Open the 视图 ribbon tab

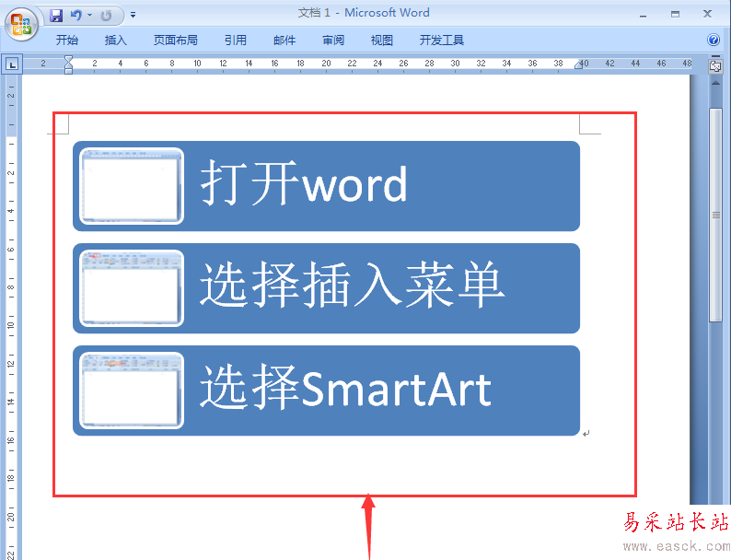point(382,41)
